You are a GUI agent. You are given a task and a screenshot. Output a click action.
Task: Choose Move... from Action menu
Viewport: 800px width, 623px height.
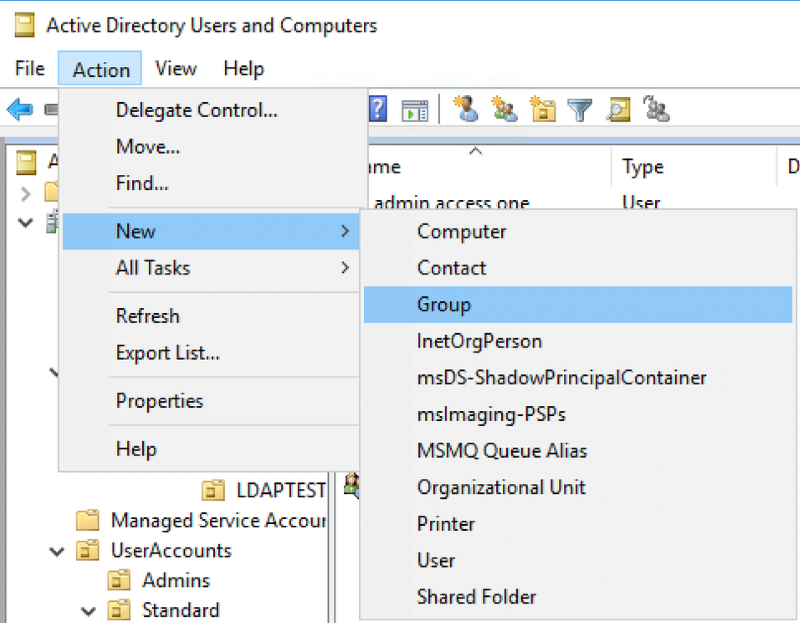211,147
